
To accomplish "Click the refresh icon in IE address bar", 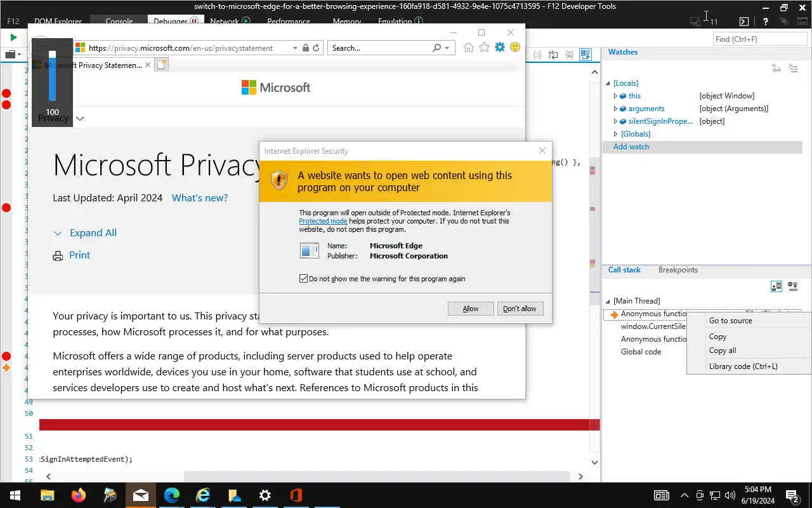I will [316, 48].
